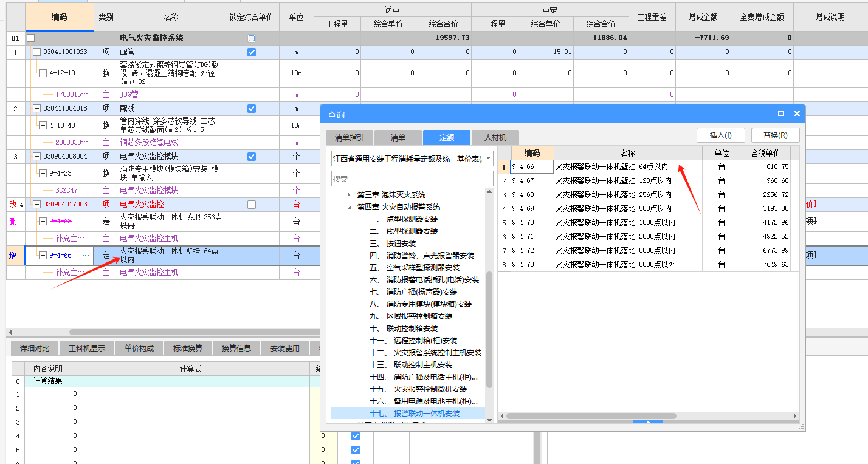This screenshot has width=868, height=464.
Task: Click the 搜索 search field
Action: [x=412, y=179]
